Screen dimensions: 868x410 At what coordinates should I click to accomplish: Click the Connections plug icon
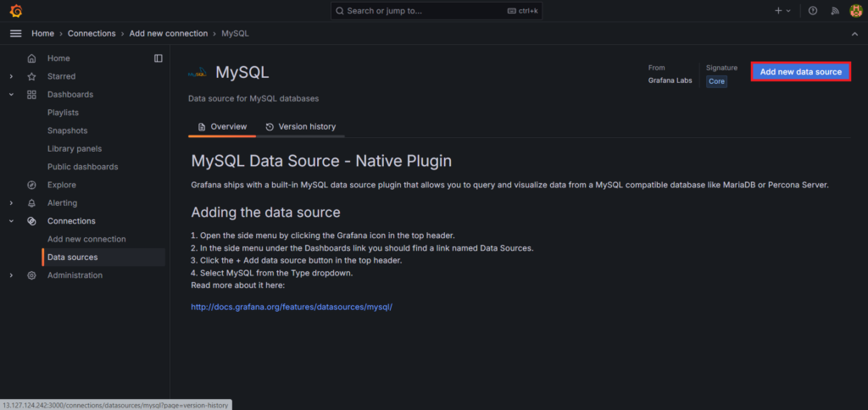pyautogui.click(x=31, y=221)
